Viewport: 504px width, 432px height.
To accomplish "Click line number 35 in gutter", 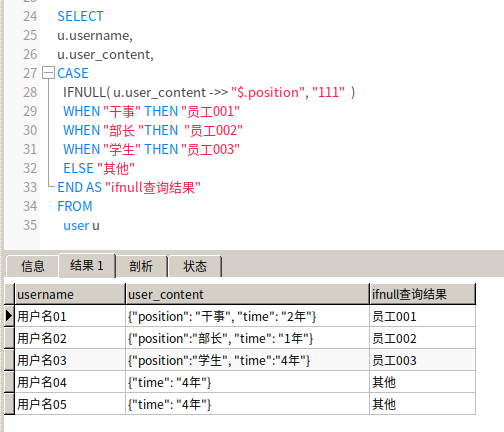I will 30,225.
